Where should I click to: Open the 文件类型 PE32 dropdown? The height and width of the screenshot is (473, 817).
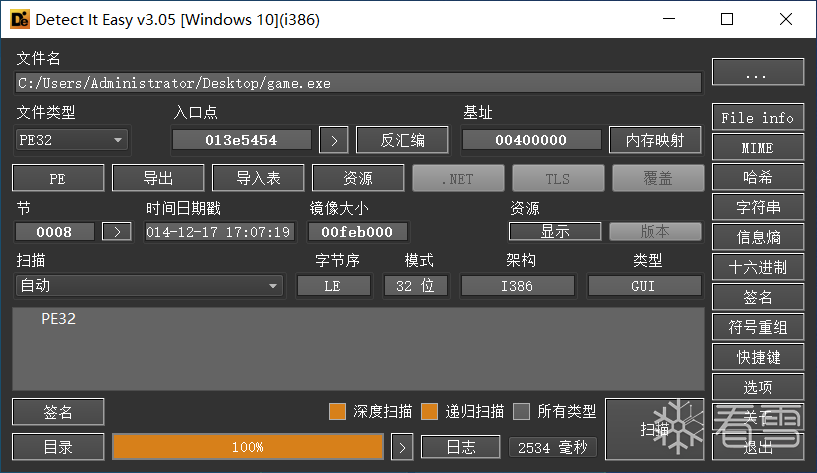click(72, 140)
